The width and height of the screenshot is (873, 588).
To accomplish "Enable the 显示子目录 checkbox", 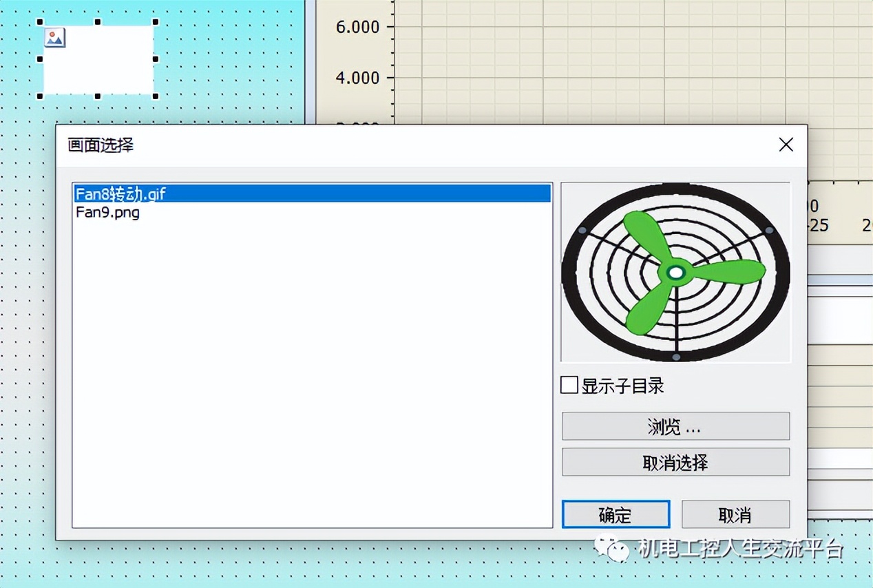I will pos(568,386).
